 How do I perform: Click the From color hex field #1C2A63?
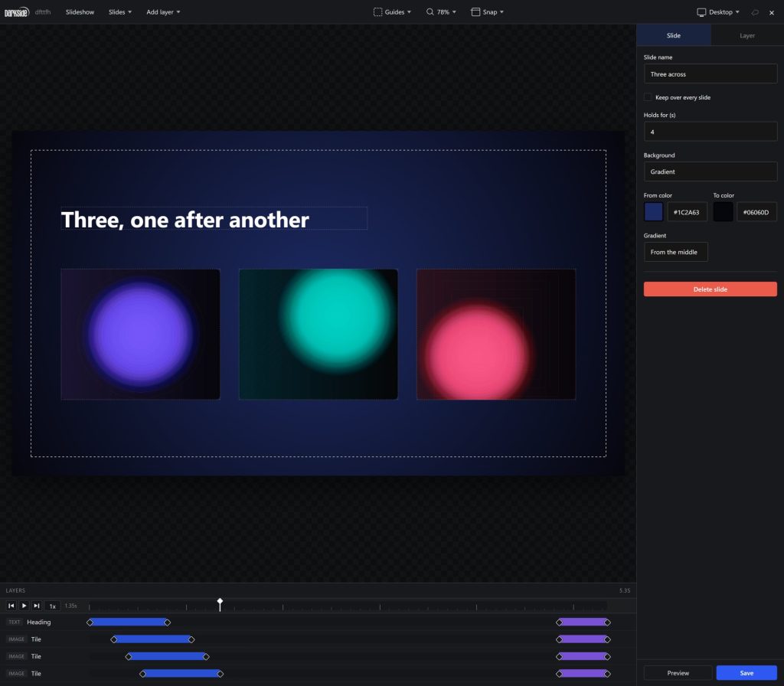(x=687, y=212)
